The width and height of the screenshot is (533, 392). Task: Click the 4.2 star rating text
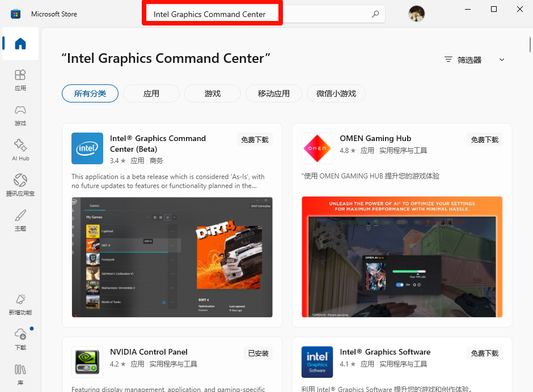(x=117, y=364)
